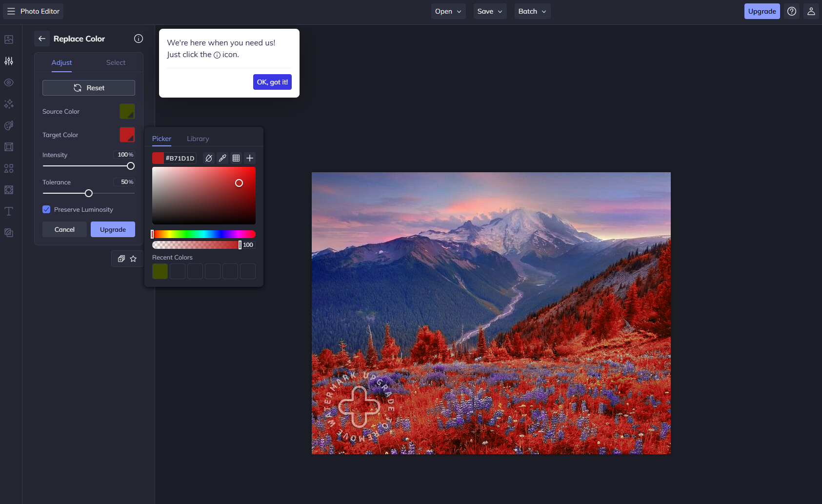Click the info icon beside Replace Color
822x504 pixels.
[139, 39]
